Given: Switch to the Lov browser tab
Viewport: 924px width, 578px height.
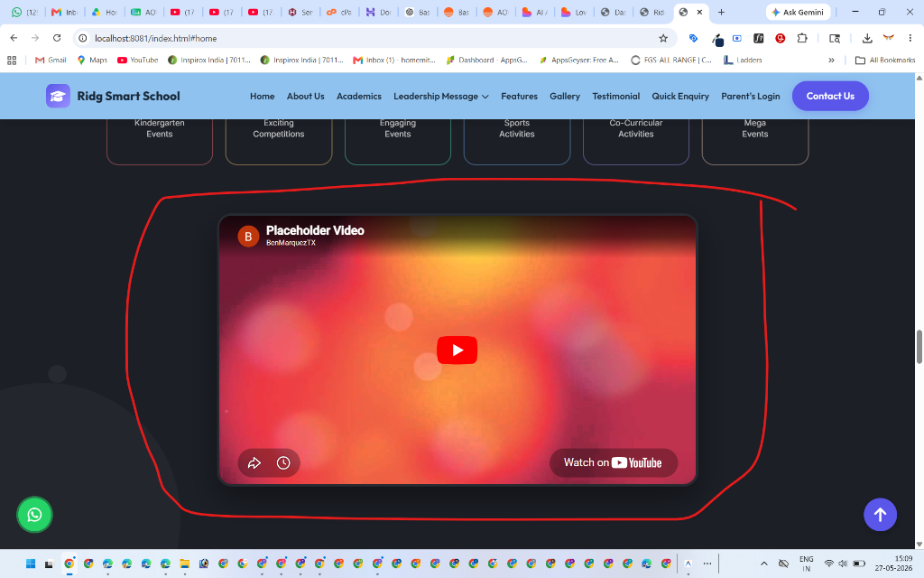Looking at the screenshot, I should tap(574, 12).
